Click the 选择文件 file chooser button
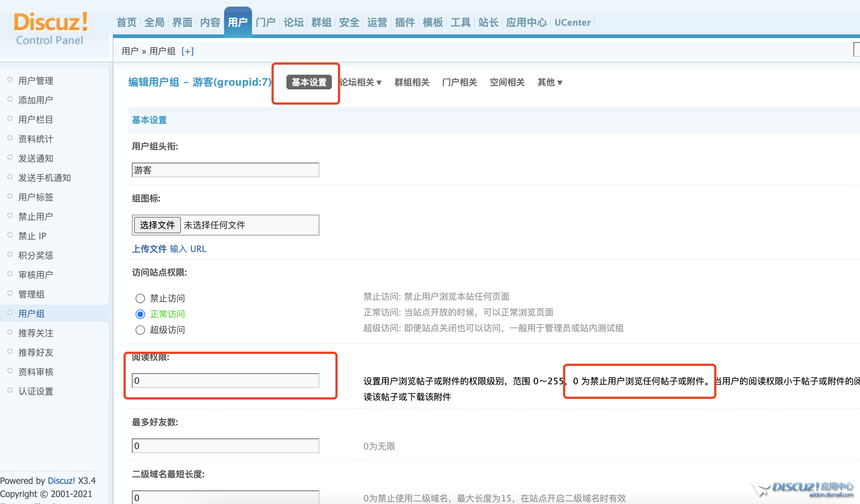Image resolution: width=860 pixels, height=504 pixels. [157, 225]
